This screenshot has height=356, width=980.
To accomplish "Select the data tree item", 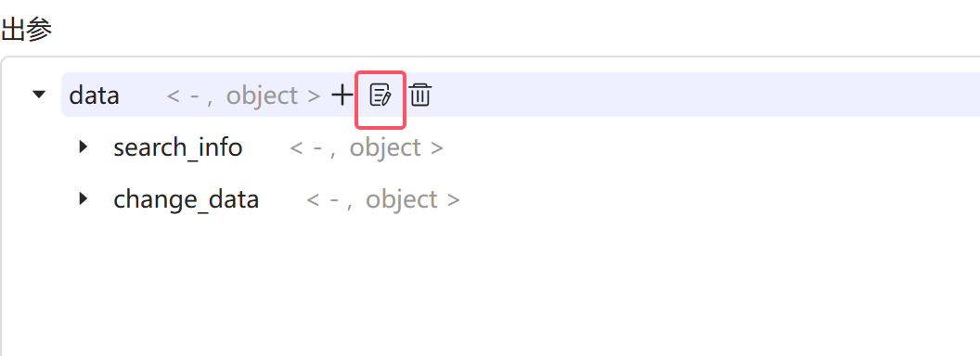I will [94, 95].
